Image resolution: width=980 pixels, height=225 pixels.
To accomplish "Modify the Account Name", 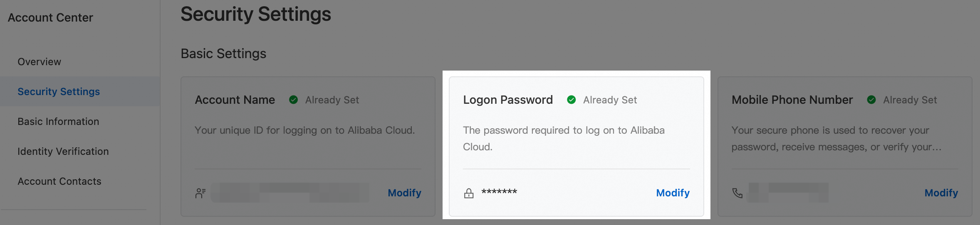I will click(404, 193).
